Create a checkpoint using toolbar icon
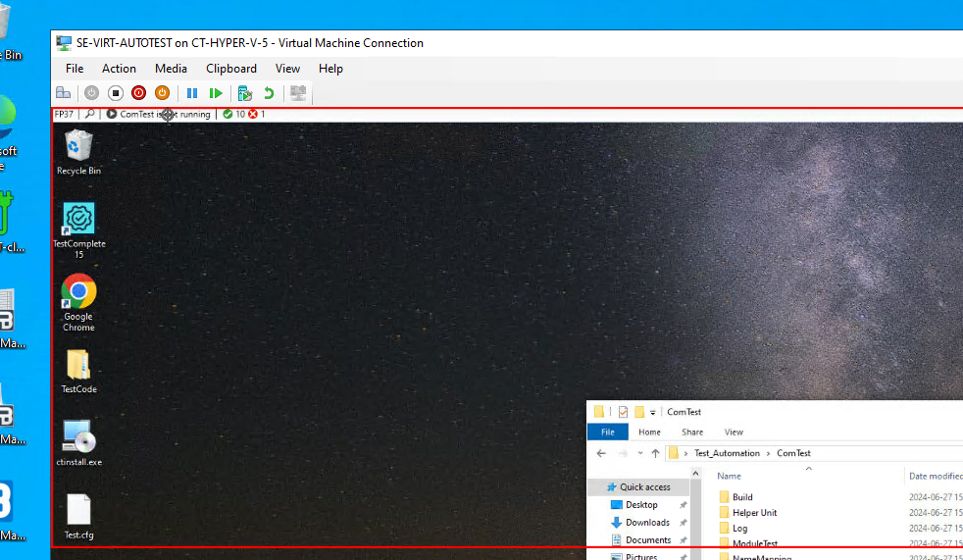The image size is (963, 560). 245,93
